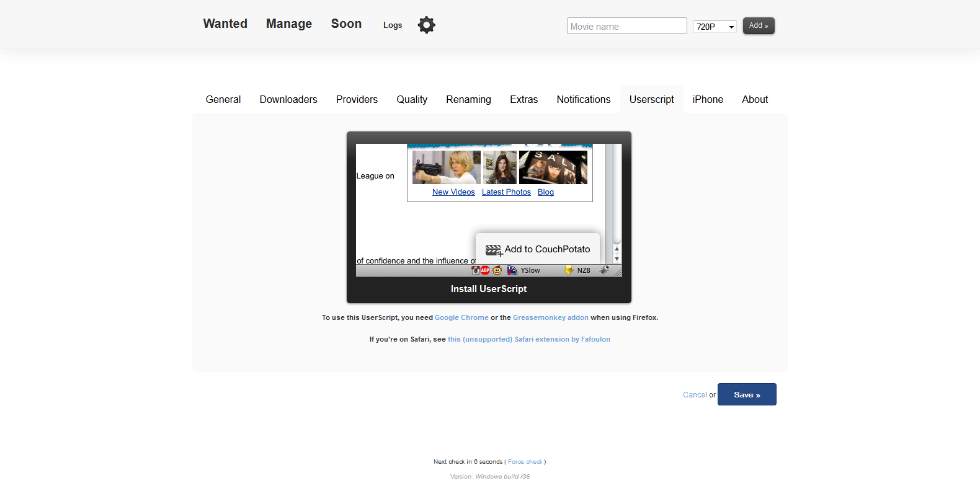Switch to the Providers tab
980x491 pixels.
(x=357, y=99)
